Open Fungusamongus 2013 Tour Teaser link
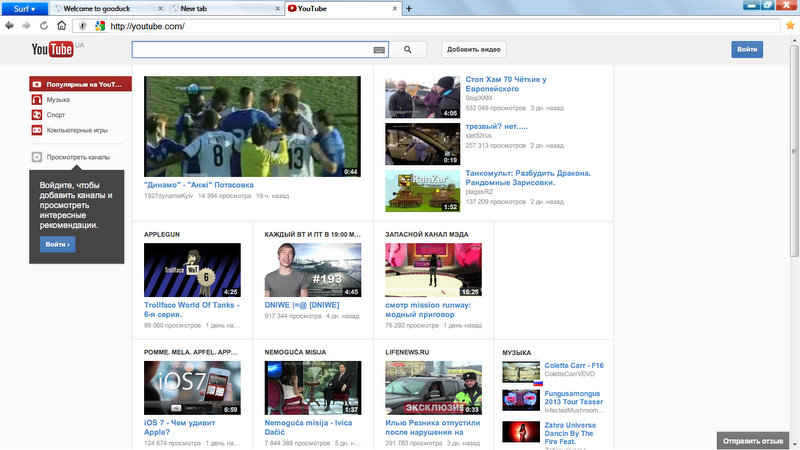This screenshot has height=450, width=800. point(573,398)
